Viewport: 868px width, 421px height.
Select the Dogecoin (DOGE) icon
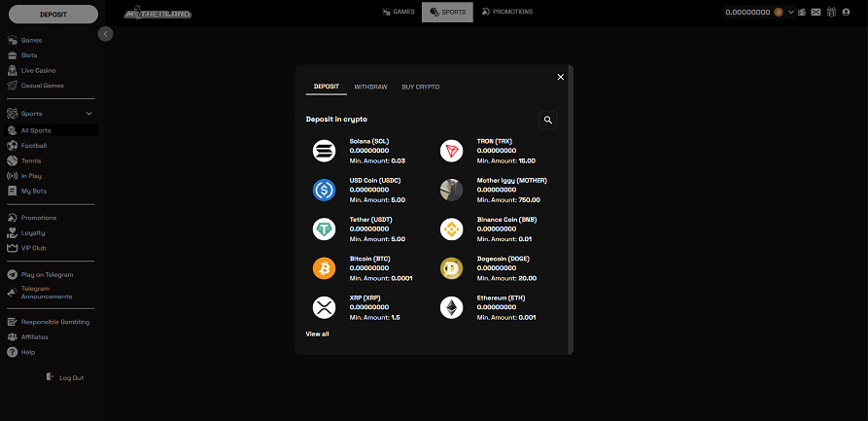click(451, 268)
